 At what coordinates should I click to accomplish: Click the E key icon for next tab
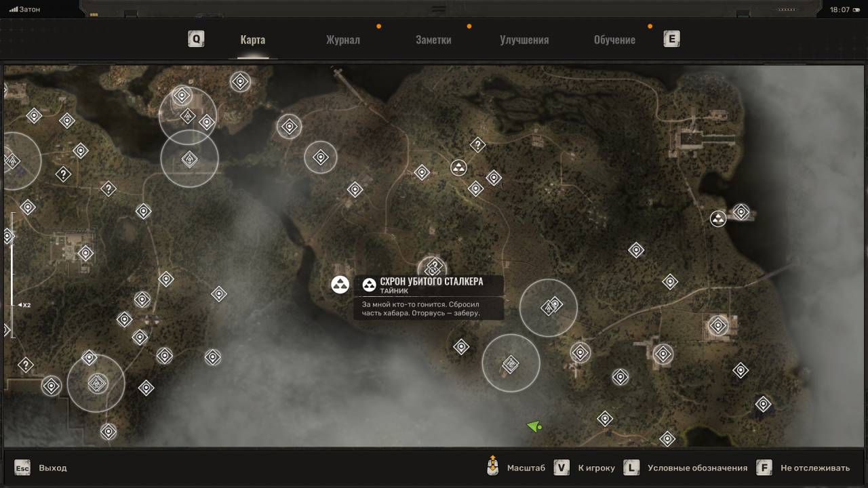click(671, 39)
